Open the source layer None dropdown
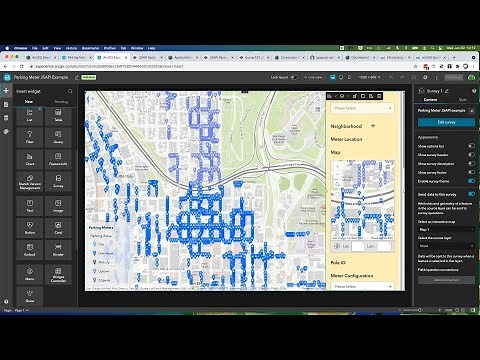Viewport: 480px width, 360px height. tap(446, 246)
